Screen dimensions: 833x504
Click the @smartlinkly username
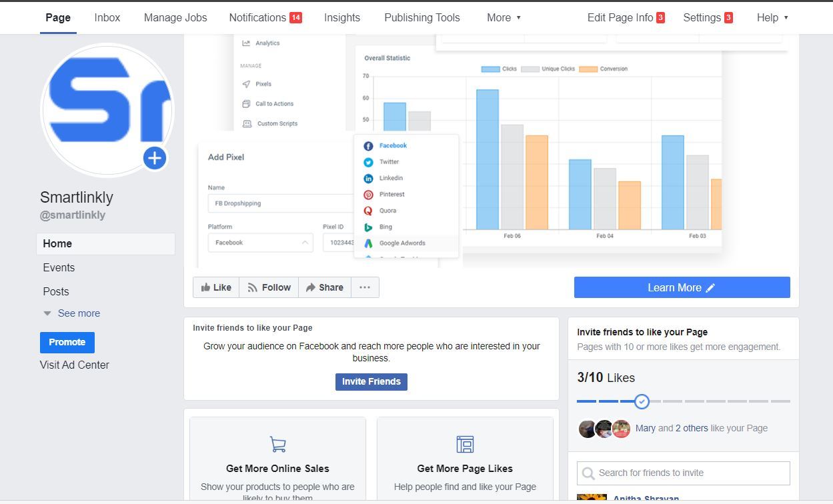[x=73, y=215]
